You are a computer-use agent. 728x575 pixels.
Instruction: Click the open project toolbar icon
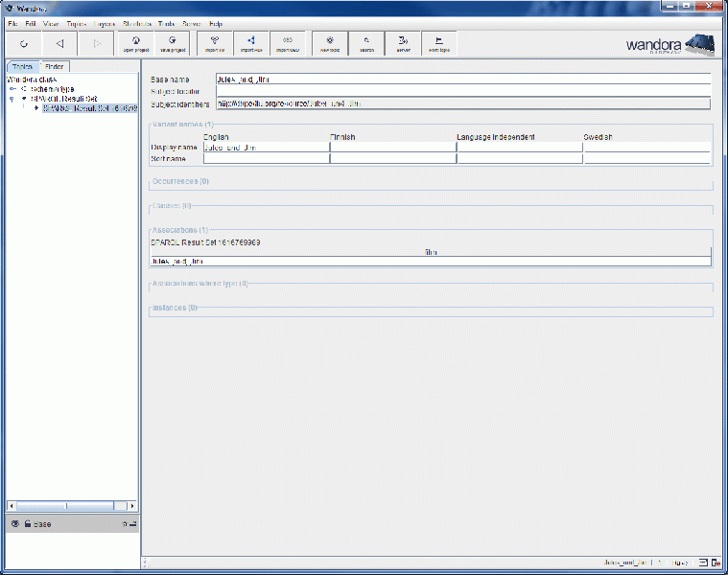pos(137,43)
